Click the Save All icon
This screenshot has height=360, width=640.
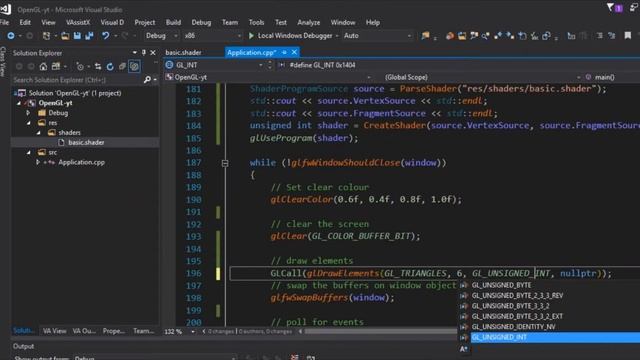89,36
